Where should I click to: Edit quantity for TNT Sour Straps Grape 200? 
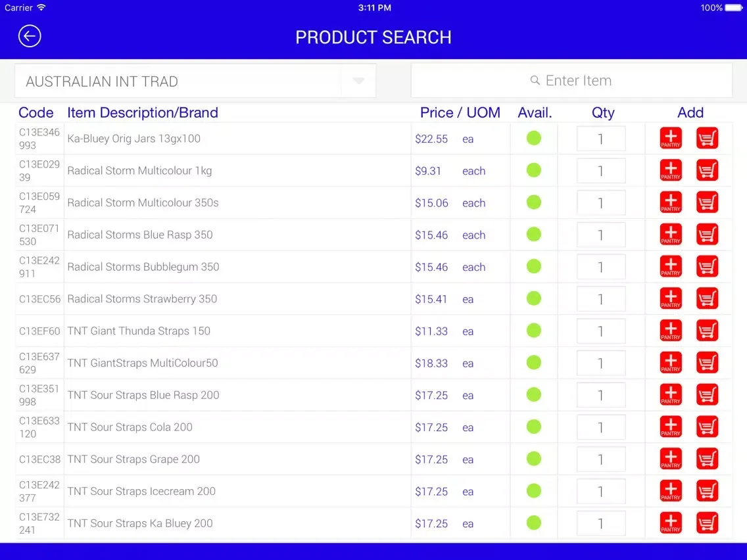pyautogui.click(x=601, y=459)
